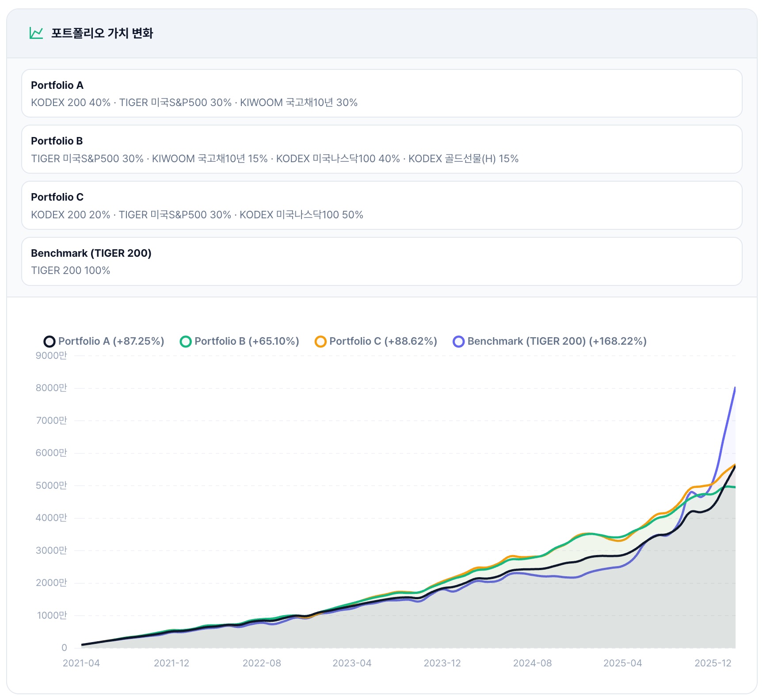Image resolution: width=763 pixels, height=700 pixels.
Task: Hide the Portfolio B (+65.10%) series label
Action: point(247,341)
